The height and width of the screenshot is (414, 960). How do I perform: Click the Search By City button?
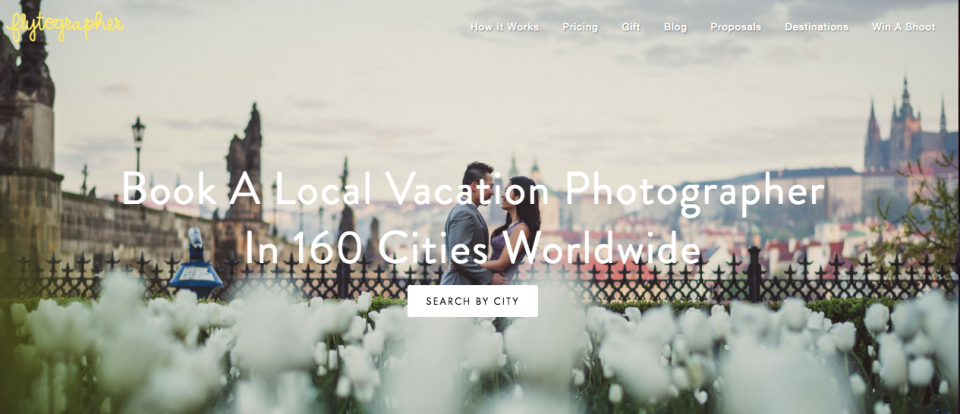pyautogui.click(x=472, y=301)
